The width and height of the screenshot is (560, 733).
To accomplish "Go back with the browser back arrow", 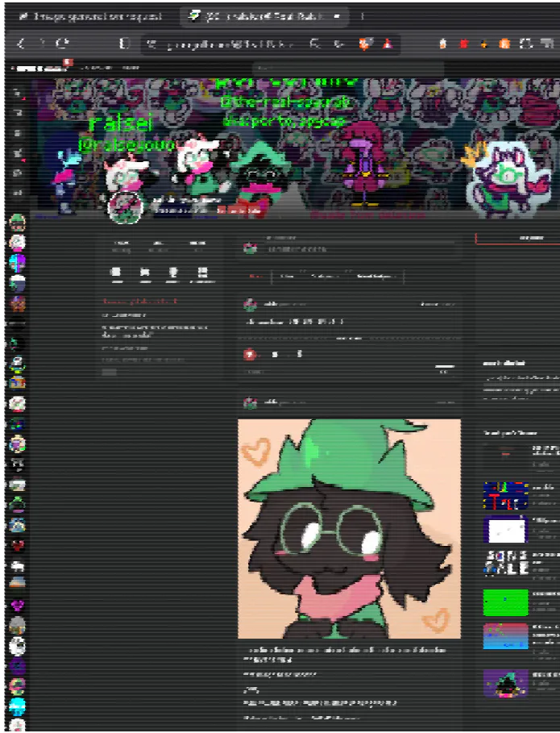I will (21, 44).
